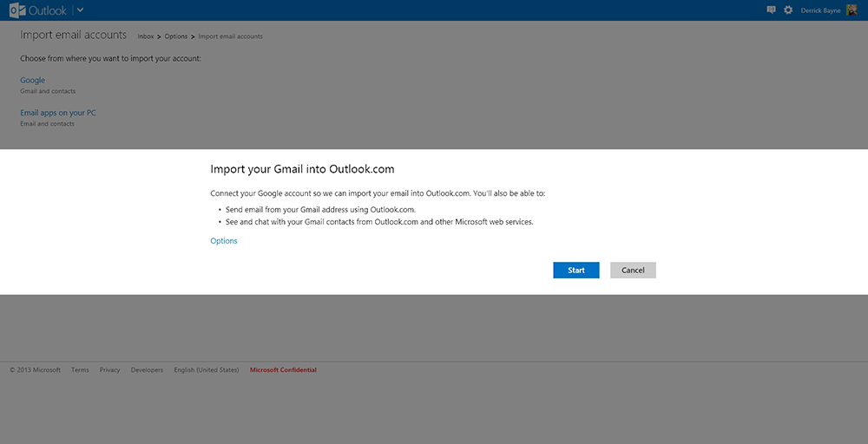Open the messaging chat icon
Screen dimensions: 868x444
point(771,10)
